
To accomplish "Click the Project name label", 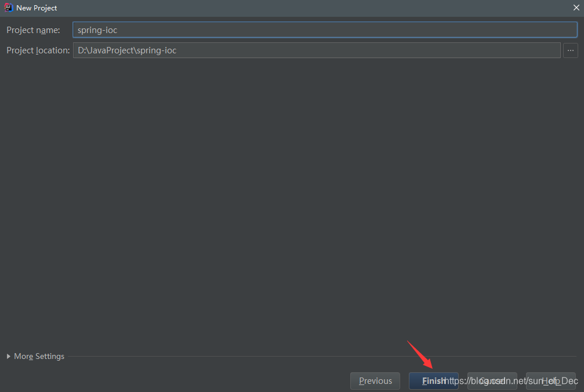I will pos(33,30).
